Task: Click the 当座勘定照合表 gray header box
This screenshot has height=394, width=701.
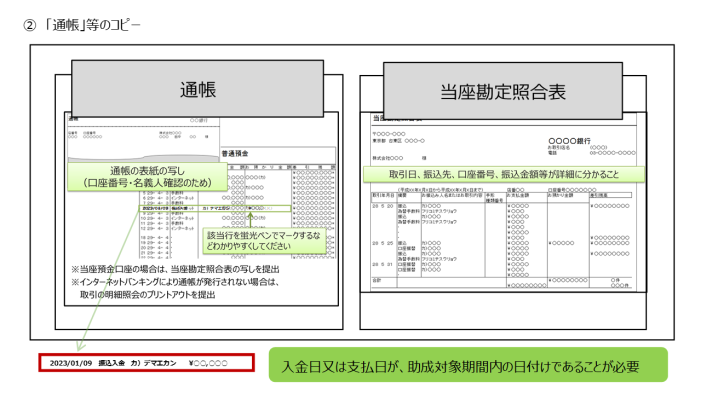Action: [x=503, y=91]
